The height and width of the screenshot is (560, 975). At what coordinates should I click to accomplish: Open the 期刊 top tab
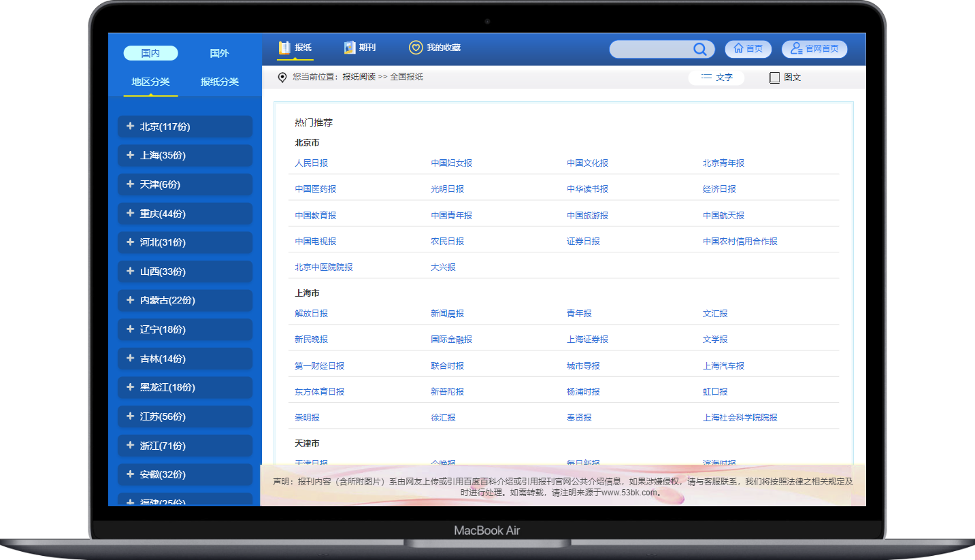pos(360,48)
